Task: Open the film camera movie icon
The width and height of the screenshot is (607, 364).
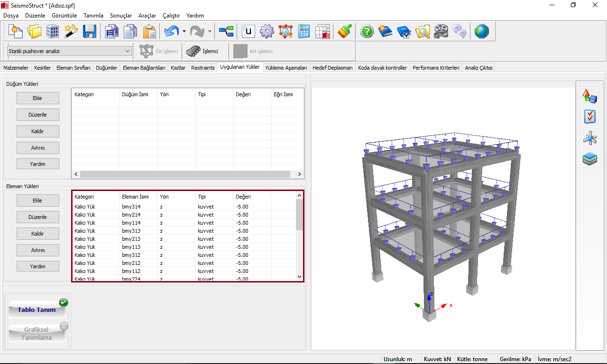Action: tap(441, 32)
